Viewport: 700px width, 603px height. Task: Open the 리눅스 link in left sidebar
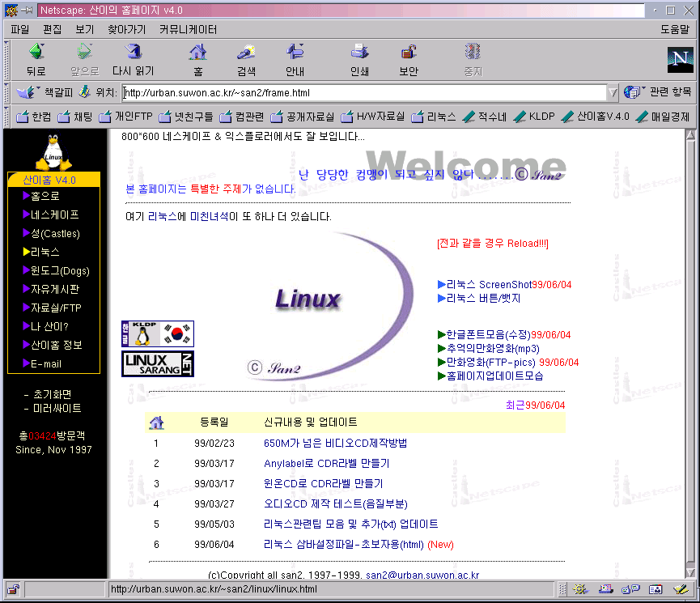tap(45, 252)
